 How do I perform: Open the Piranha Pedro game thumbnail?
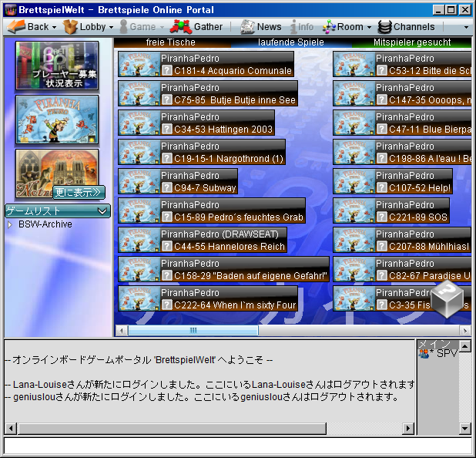pyautogui.click(x=57, y=120)
